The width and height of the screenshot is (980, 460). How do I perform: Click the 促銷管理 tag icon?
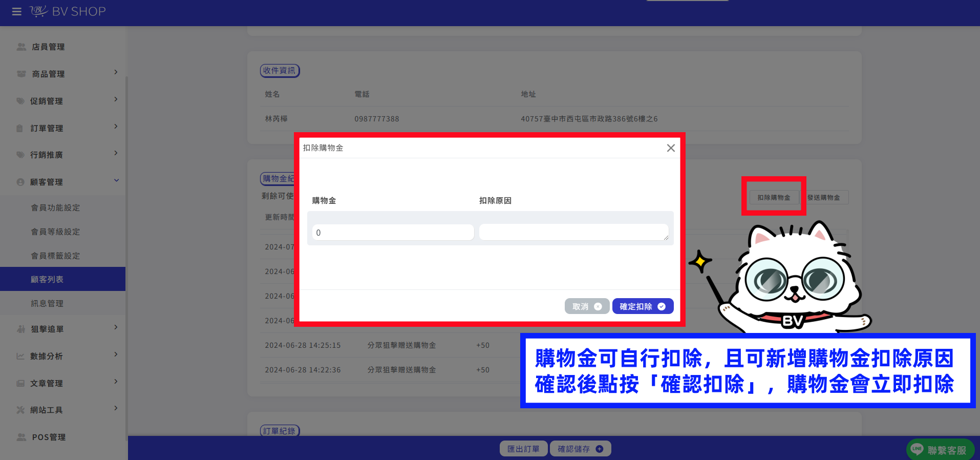20,101
